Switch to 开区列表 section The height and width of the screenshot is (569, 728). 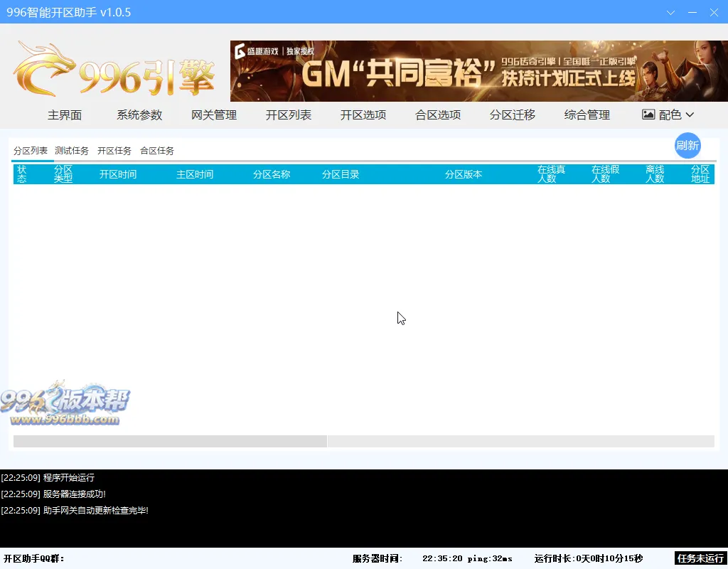(x=289, y=115)
